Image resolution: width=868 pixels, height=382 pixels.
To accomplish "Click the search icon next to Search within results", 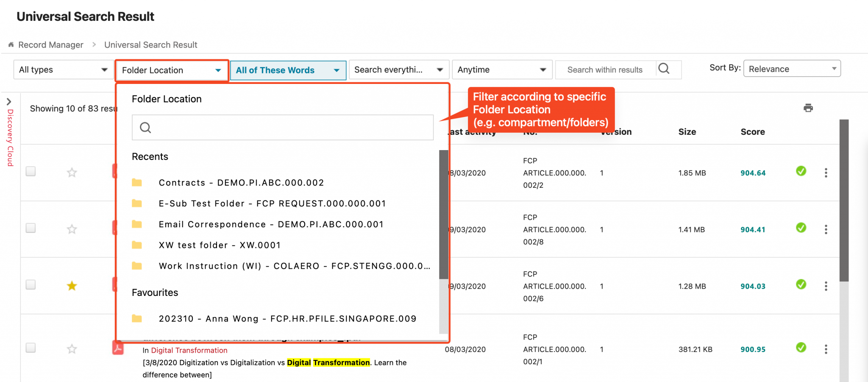I will coord(665,69).
